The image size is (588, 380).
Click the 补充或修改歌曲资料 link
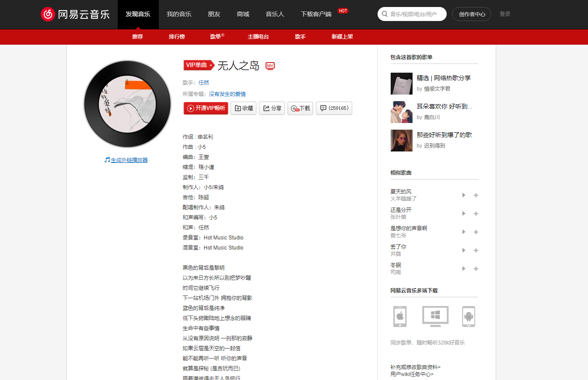point(416,367)
